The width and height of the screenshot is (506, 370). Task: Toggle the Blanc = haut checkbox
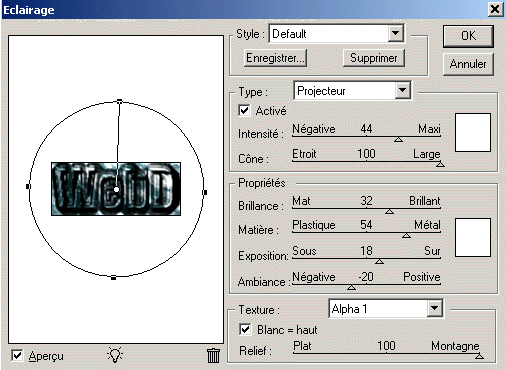[245, 330]
